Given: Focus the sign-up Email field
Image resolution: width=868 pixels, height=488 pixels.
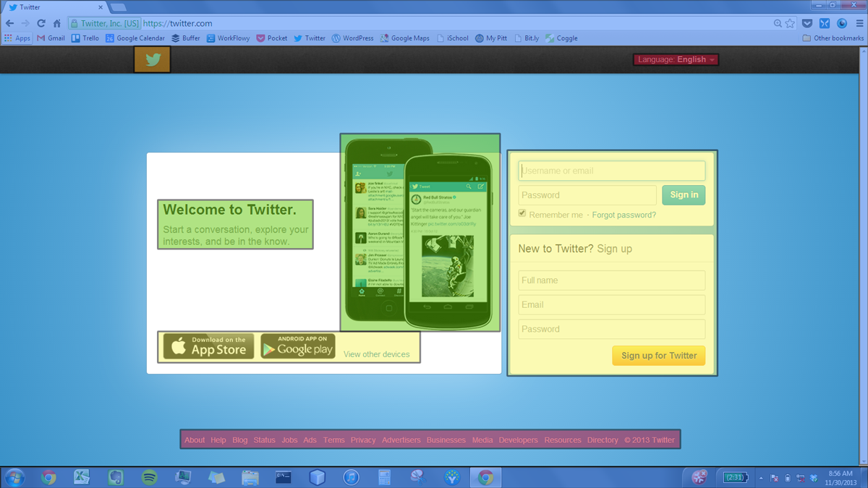Looking at the screenshot, I should 612,304.
